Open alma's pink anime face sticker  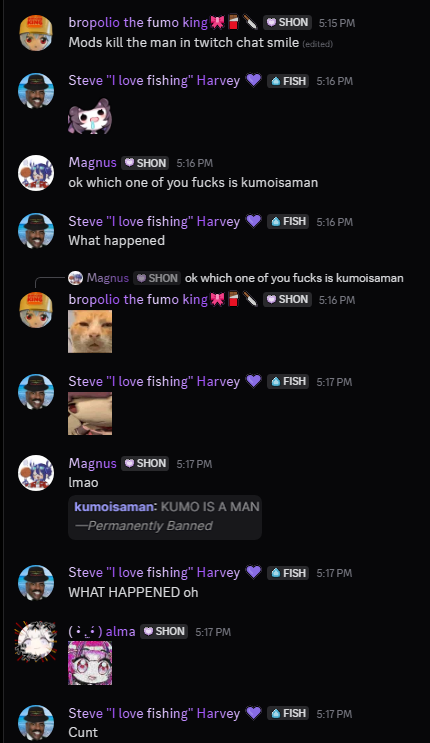90,663
